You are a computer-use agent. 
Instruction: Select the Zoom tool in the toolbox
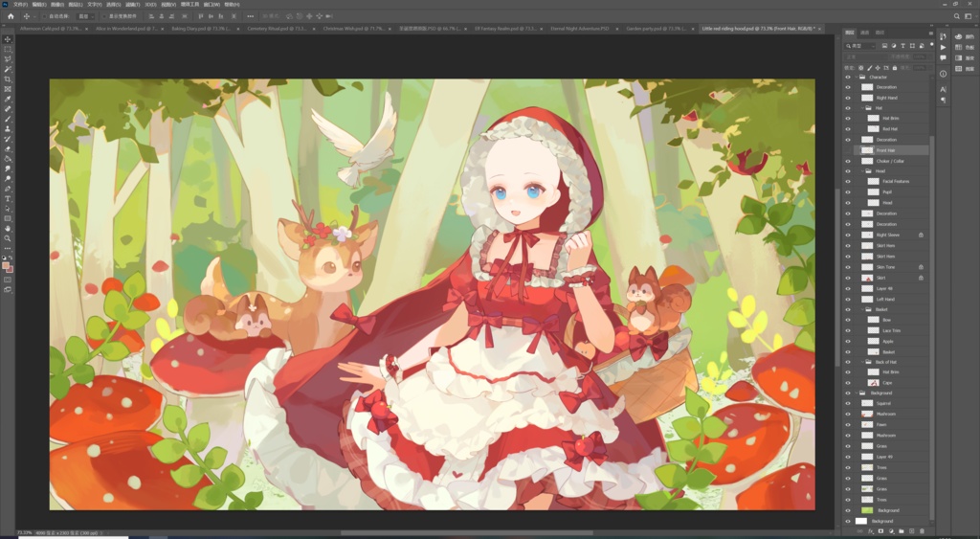[8, 238]
